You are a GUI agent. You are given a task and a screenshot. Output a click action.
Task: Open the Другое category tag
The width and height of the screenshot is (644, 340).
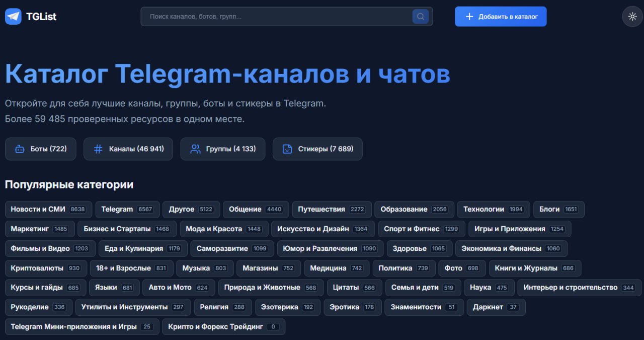[191, 210]
